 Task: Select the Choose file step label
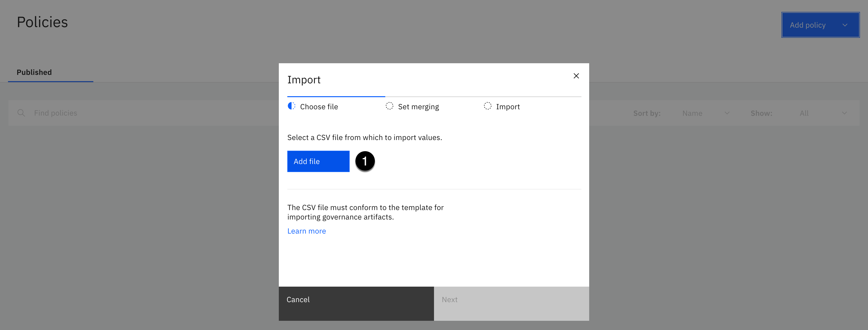tap(319, 107)
